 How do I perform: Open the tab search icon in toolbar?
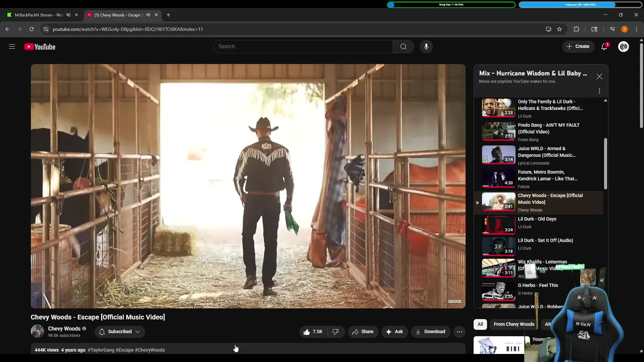[x=594, y=29]
